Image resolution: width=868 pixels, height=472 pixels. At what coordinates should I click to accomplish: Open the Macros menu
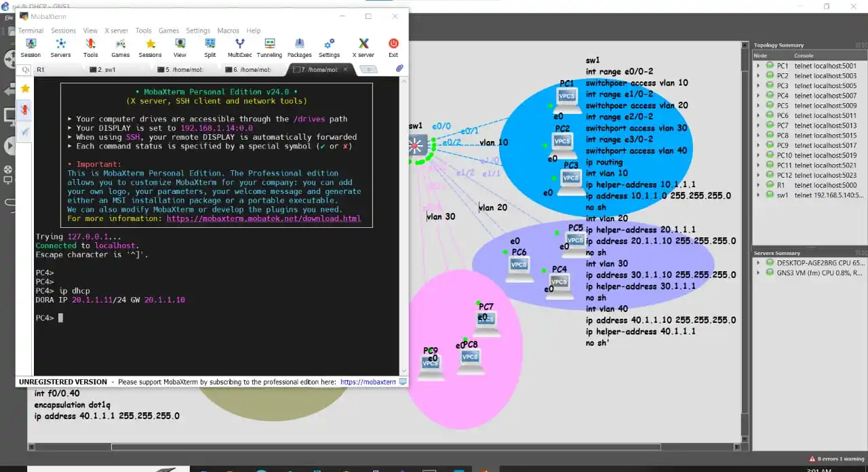click(228, 31)
